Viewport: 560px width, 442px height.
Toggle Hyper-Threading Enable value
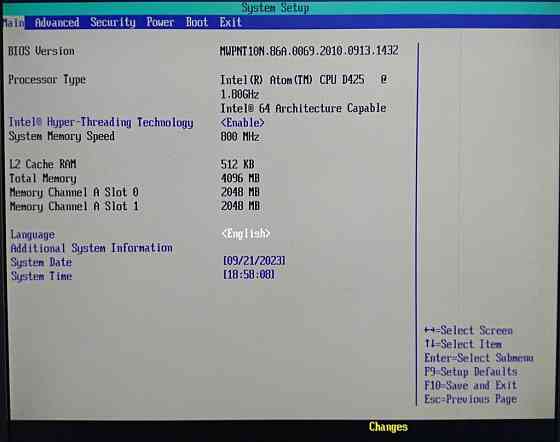coord(242,122)
